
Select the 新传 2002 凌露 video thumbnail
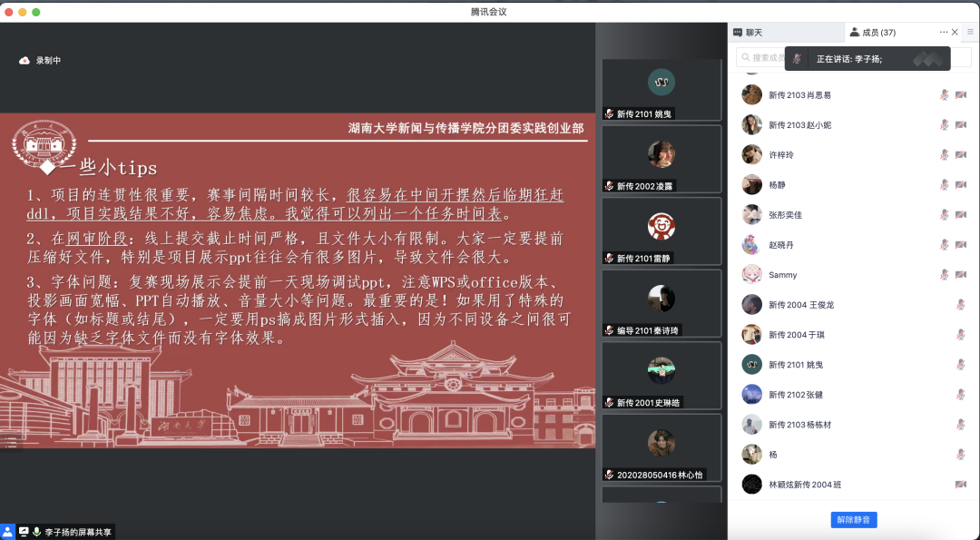coord(661,159)
